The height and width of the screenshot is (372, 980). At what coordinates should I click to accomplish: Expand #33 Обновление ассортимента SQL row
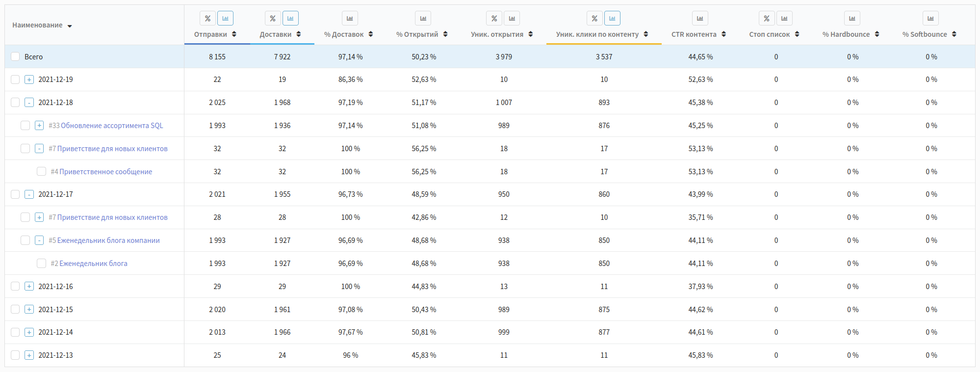click(39, 126)
